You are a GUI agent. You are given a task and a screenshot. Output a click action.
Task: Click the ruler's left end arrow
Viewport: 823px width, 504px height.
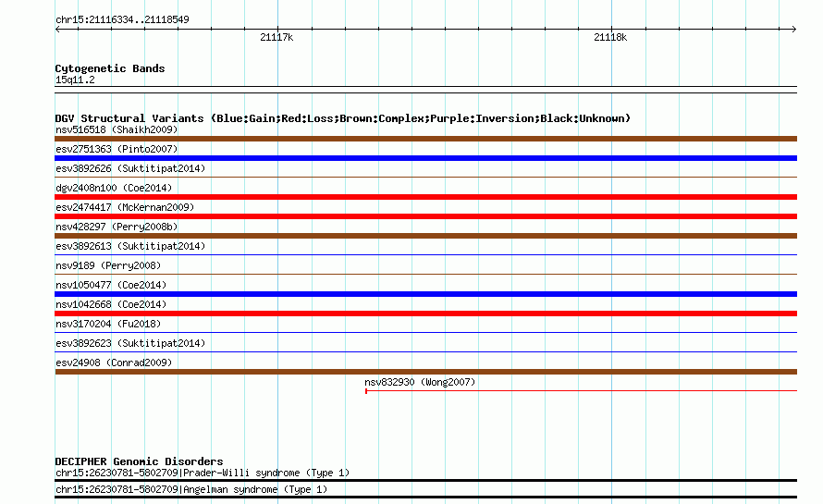(57, 29)
